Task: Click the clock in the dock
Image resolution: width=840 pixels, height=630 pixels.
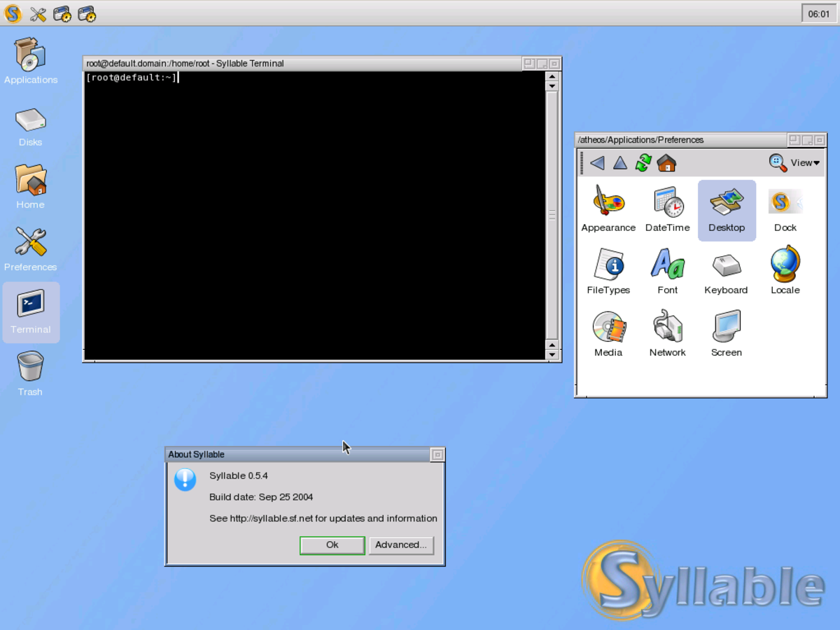Action: [x=819, y=13]
